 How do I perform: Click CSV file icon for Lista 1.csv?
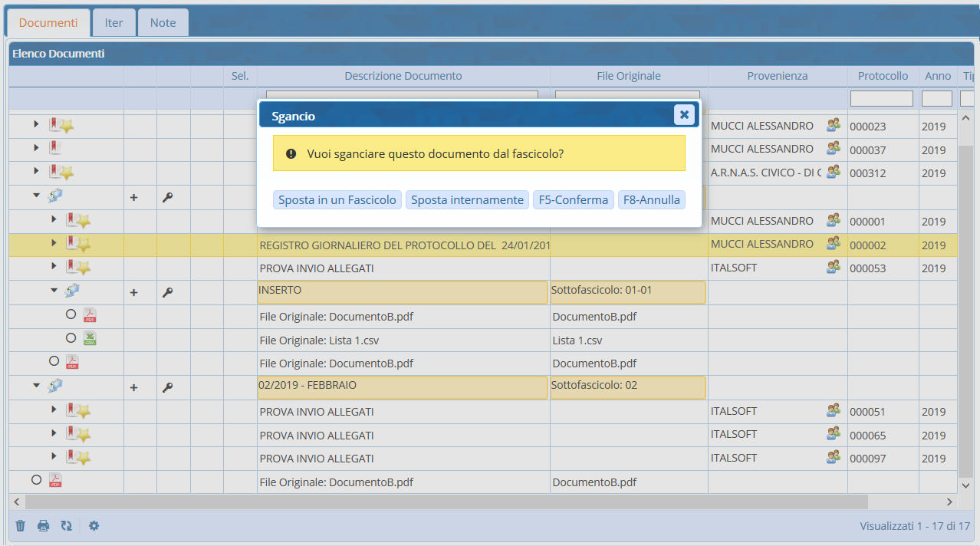tap(90, 338)
